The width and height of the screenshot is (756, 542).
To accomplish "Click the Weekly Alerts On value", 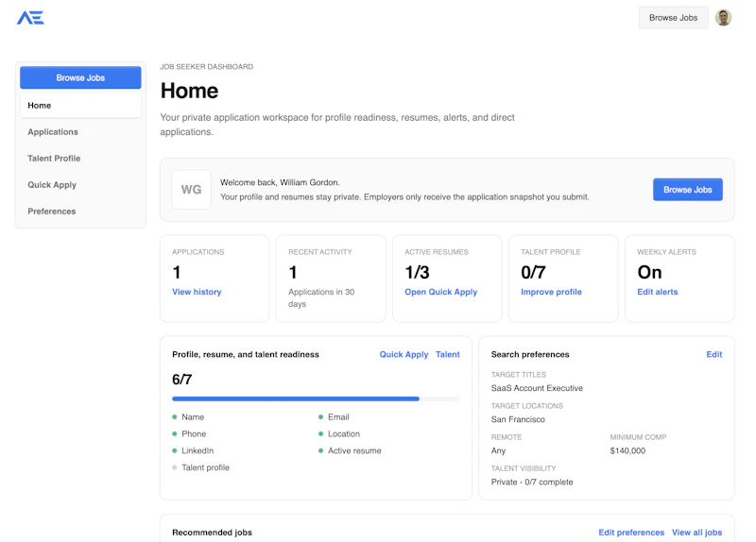I will tap(649, 273).
